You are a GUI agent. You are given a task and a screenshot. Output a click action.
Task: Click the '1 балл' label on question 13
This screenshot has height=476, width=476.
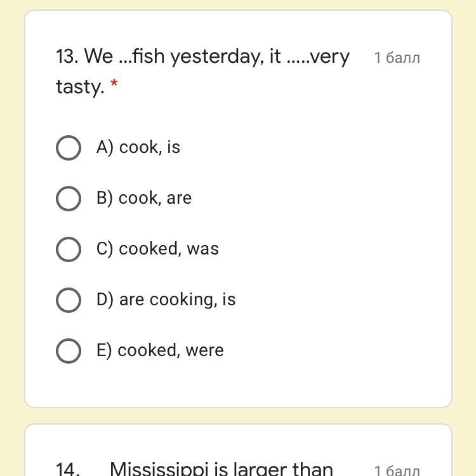tap(397, 58)
